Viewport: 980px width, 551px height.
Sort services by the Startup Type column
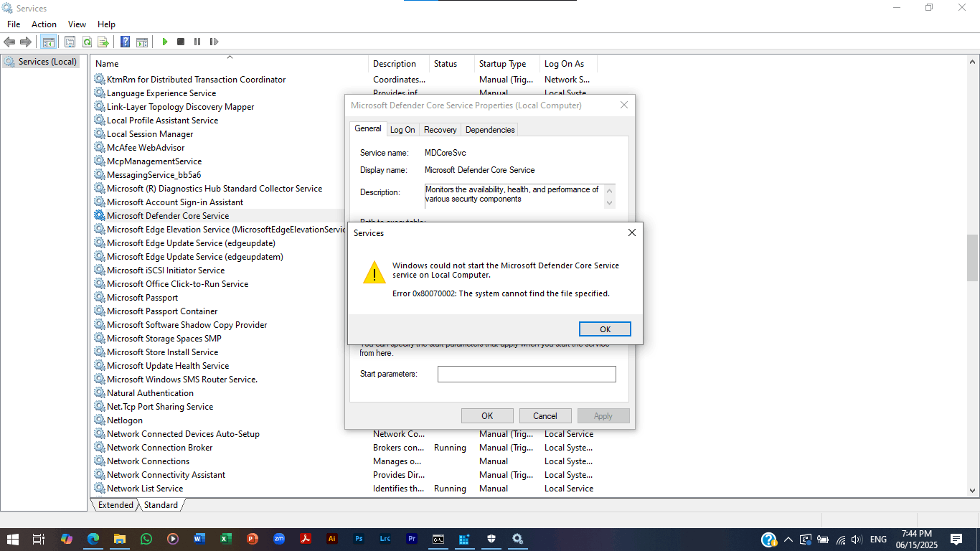[507, 64]
